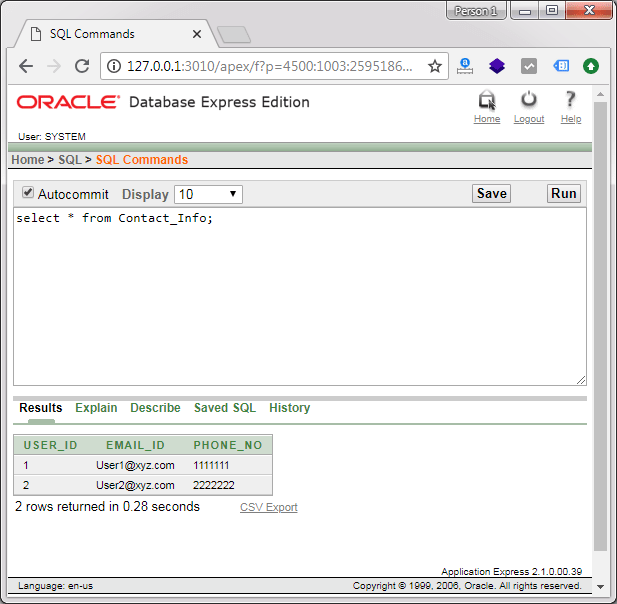The height and width of the screenshot is (604, 617).
Task: Click the Application Express version text
Action: (x=511, y=571)
